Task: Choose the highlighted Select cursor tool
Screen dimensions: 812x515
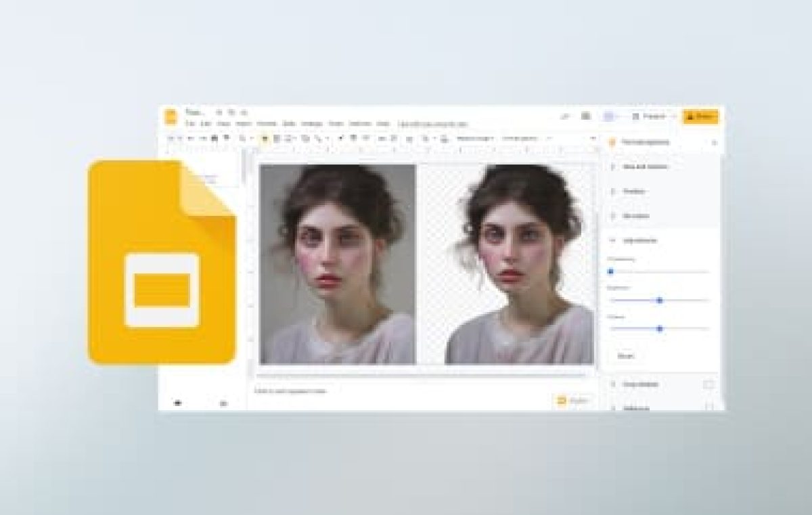Action: click(x=265, y=138)
